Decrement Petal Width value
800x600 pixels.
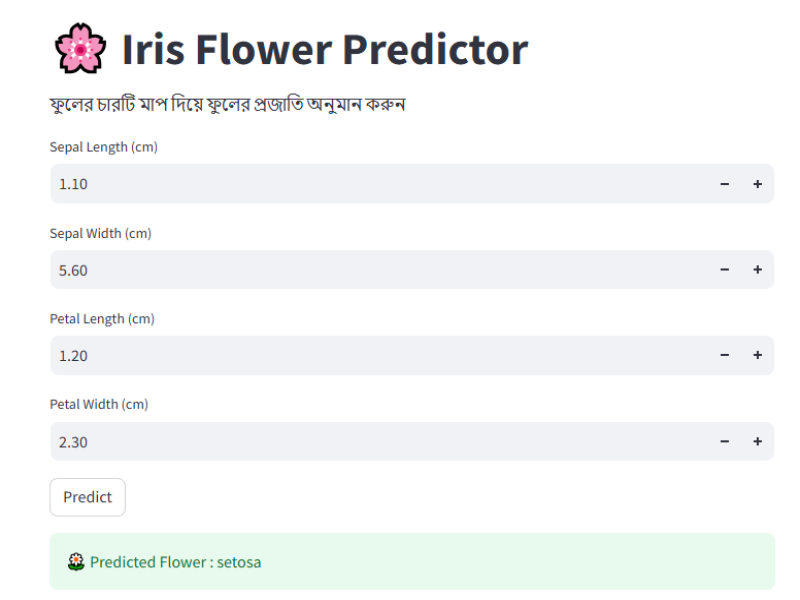tap(724, 441)
